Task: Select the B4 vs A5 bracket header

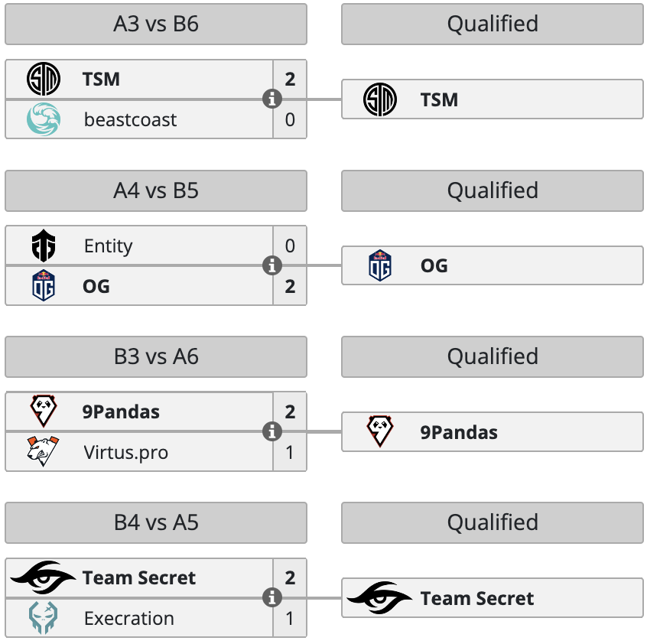Action: (x=156, y=522)
